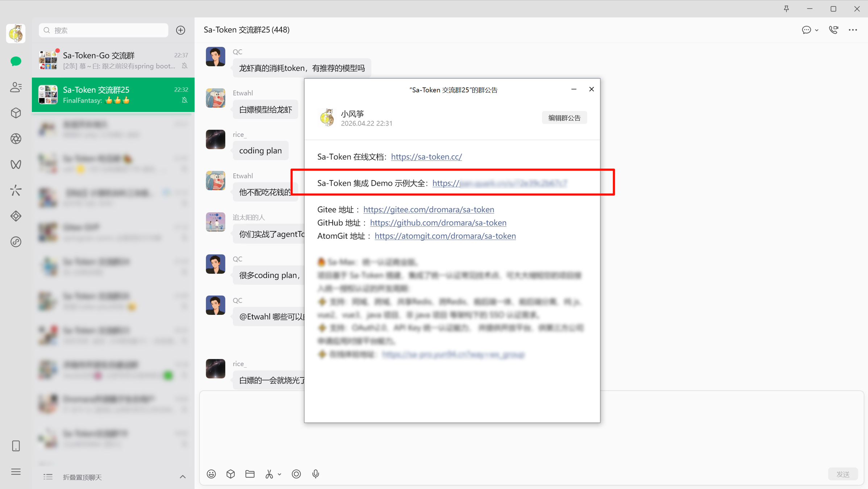Click the coding plan message bubble
The image size is (868, 489).
click(x=260, y=150)
